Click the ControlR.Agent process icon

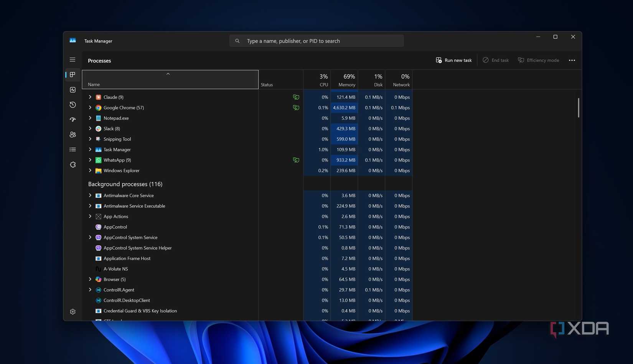pyautogui.click(x=98, y=290)
